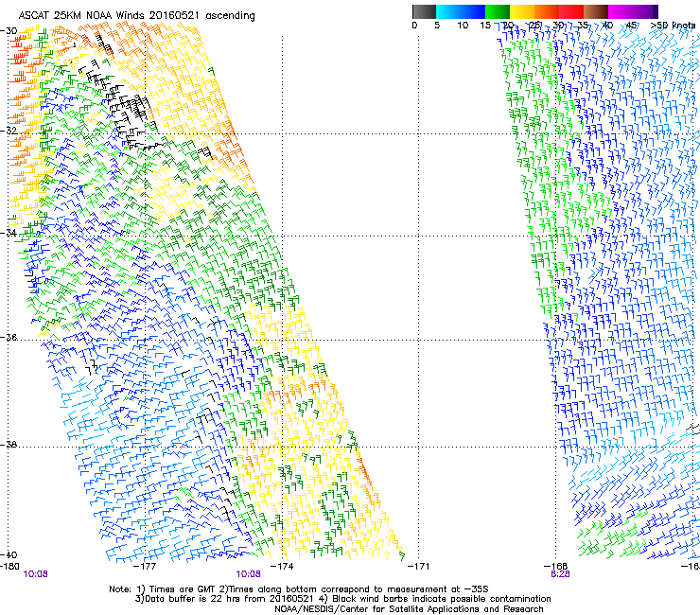This screenshot has height=615, width=700.
Task: Click the cyan-blue 5-15 knots color bar segment
Action: coord(461,11)
